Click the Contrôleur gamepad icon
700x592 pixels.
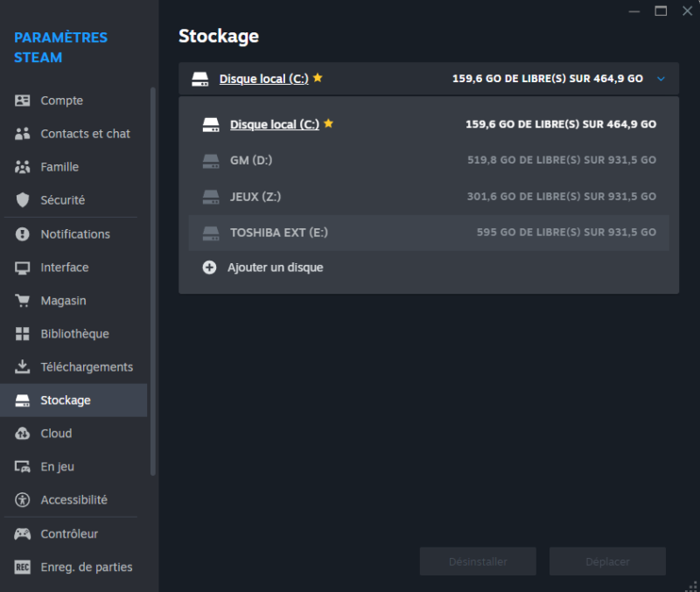(23, 533)
